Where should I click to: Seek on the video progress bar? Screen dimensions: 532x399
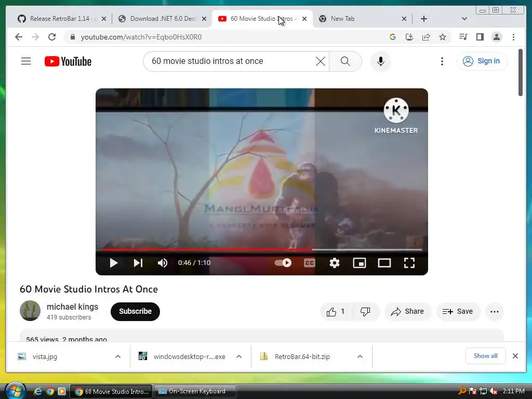click(262, 250)
